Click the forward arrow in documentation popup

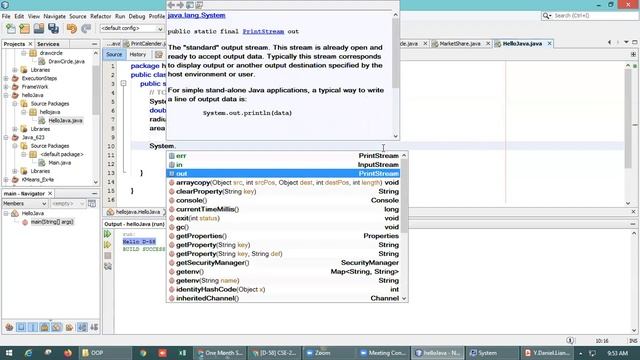pos(180,5)
